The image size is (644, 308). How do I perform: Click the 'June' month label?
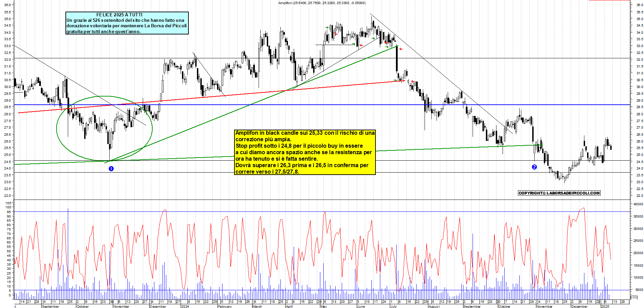[x=361, y=306]
